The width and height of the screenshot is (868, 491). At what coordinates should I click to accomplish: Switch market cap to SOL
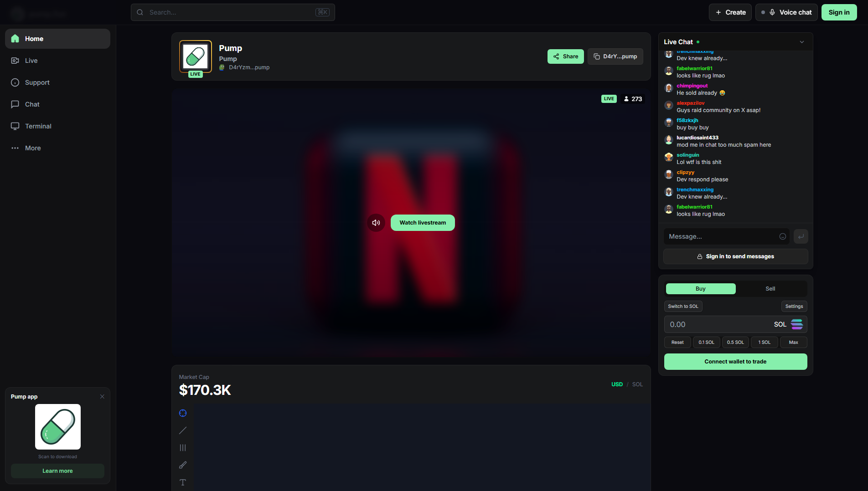point(637,384)
